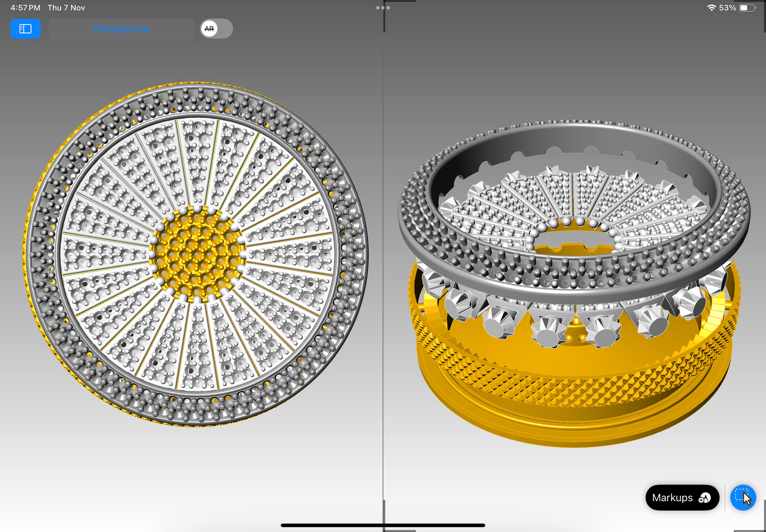766x532 pixels.
Task: Tap the add-markup pencil icon
Action: click(705, 498)
